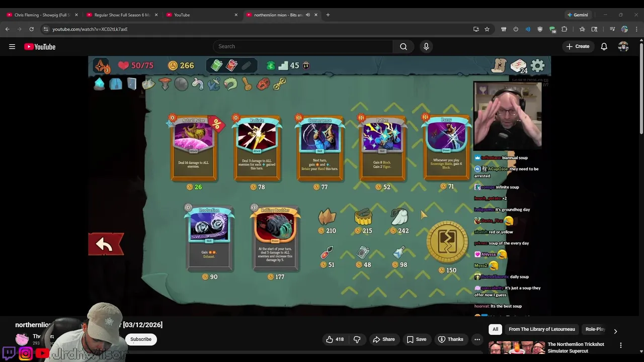This screenshot has height=362, width=644.
Task: Buy the potion priced 98
Action: 399,252
